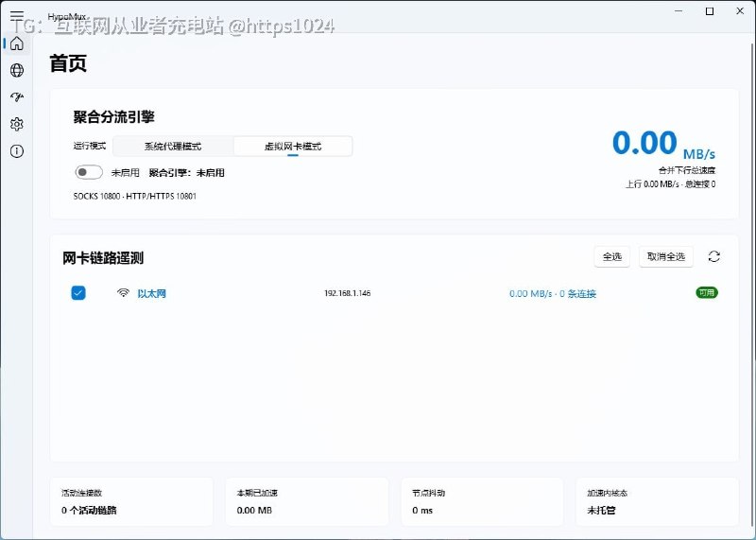Screen dimensions: 756x540
Task: Toggle the aggregation engine switch
Action: click(x=89, y=172)
